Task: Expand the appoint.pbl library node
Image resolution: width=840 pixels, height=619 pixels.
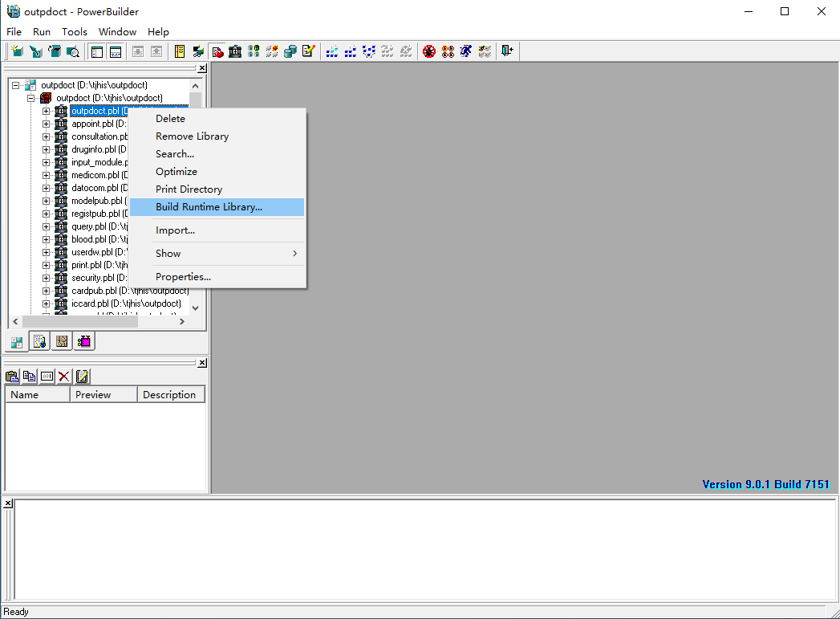Action: click(46, 124)
